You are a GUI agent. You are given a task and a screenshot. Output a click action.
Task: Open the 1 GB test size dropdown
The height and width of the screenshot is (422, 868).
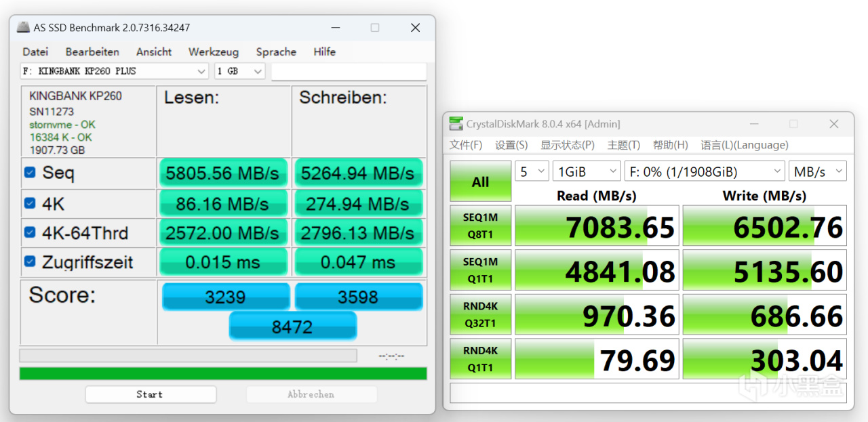(239, 71)
